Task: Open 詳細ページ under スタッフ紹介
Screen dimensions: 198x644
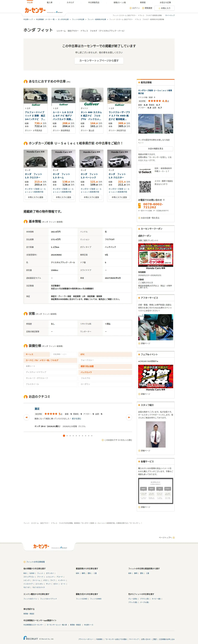Action: (x=144, y=451)
